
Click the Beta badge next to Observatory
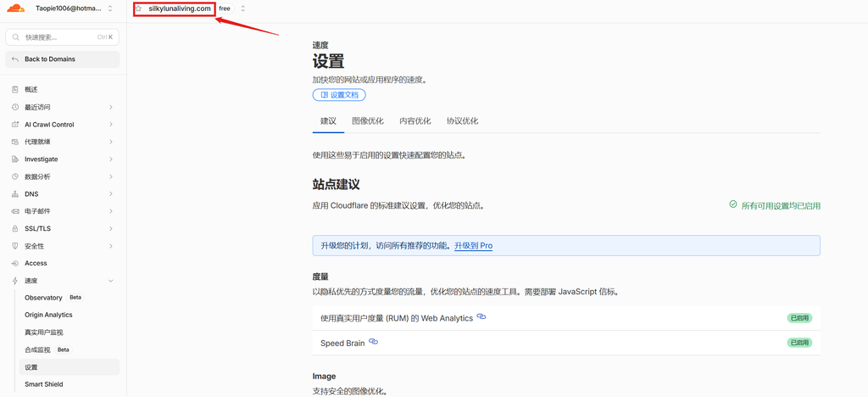(x=75, y=298)
